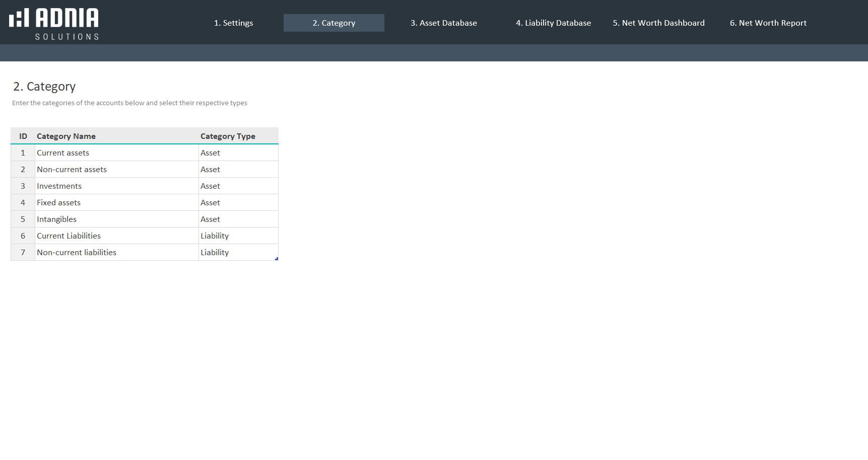Open the 1. Settings tab
The image size is (868, 460).
pyautogui.click(x=233, y=23)
